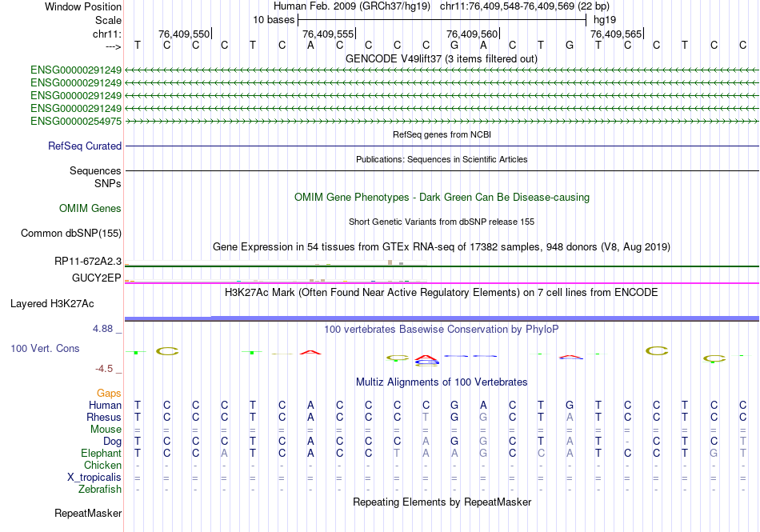Open the Multiz Alignments of 100 Vertebrates title
This screenshot has height=532, width=760.
pyautogui.click(x=442, y=382)
